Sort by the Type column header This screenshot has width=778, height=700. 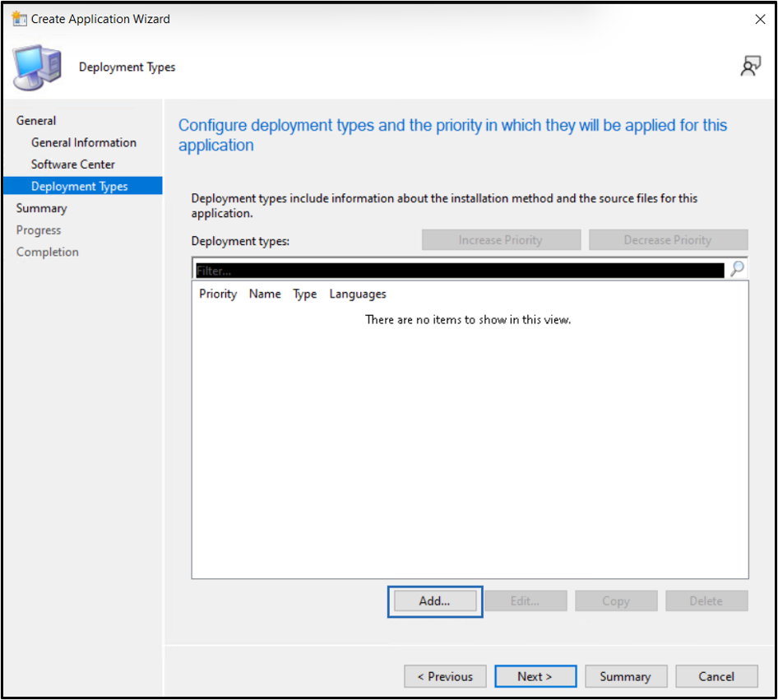[x=304, y=294]
